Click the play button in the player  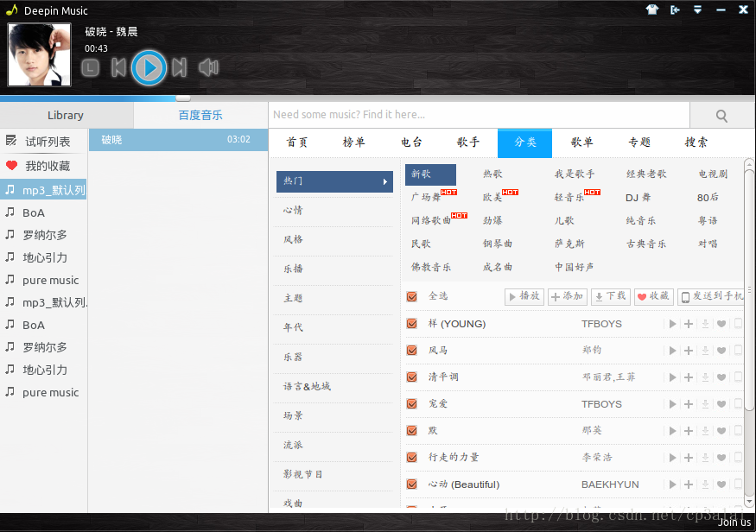pyautogui.click(x=149, y=67)
